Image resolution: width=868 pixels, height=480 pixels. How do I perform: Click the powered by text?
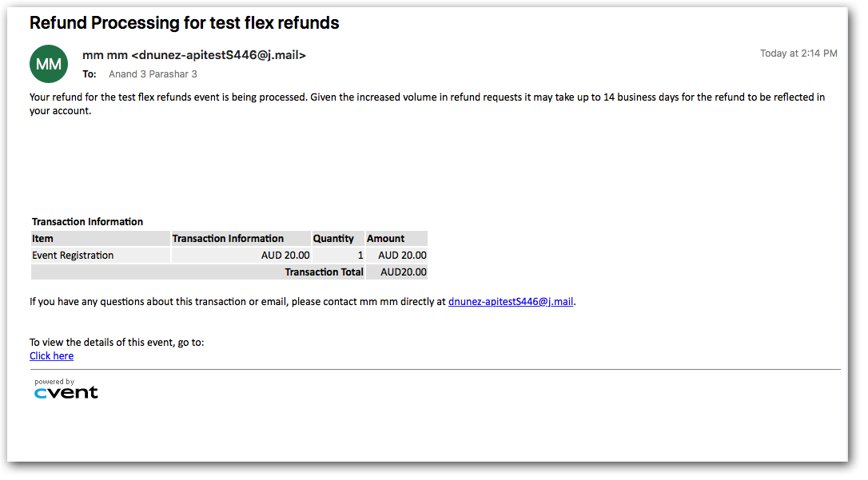click(54, 382)
